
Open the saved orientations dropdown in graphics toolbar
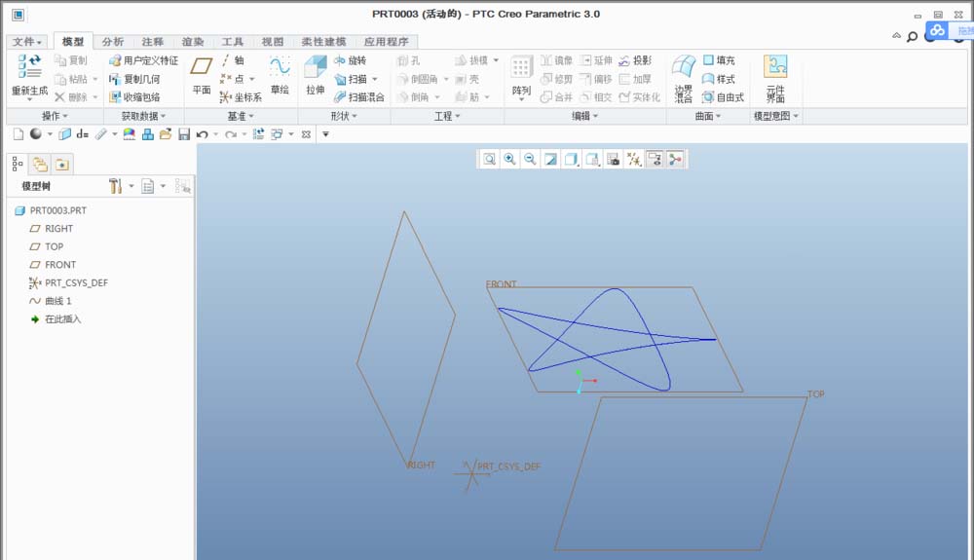click(x=592, y=160)
